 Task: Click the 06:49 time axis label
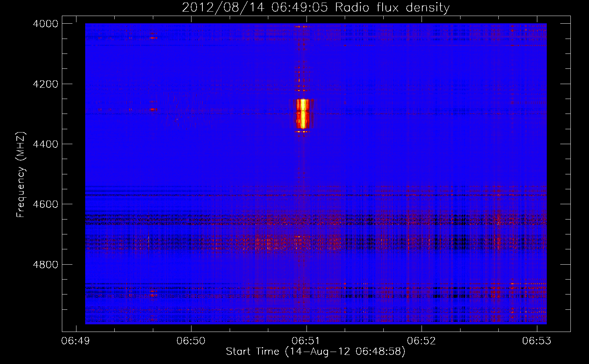point(76,341)
